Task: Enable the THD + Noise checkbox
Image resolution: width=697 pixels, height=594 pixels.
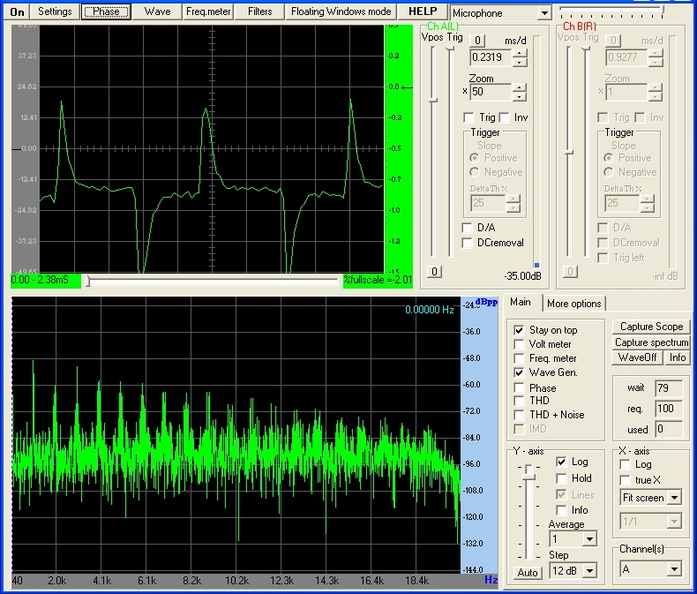Action: 519,415
